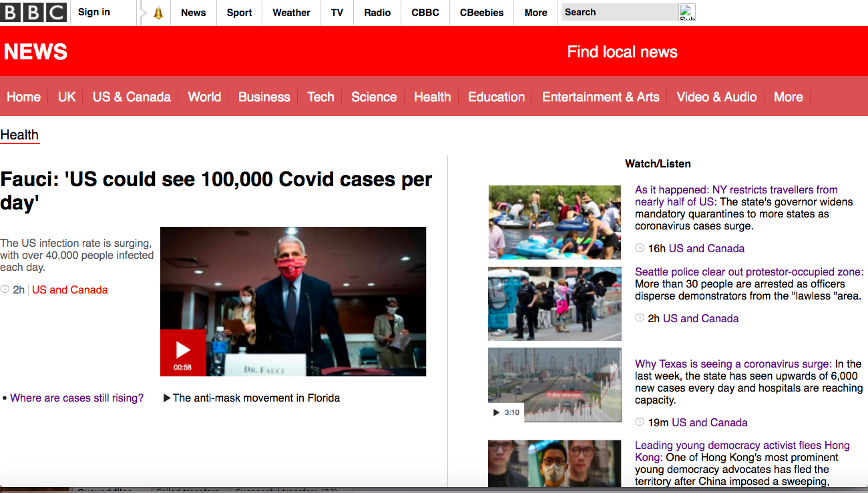Click Sign in
The height and width of the screenshot is (493, 868).
94,12
